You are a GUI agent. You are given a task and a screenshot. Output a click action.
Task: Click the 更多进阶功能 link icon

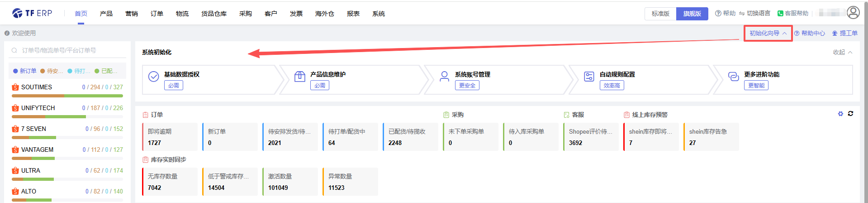tap(733, 77)
